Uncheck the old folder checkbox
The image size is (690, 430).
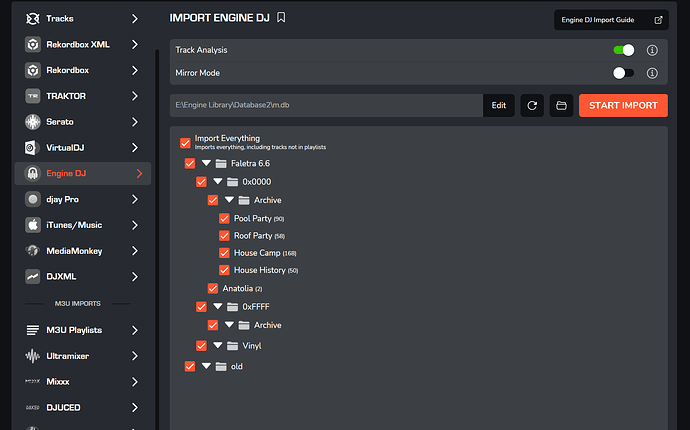(190, 367)
